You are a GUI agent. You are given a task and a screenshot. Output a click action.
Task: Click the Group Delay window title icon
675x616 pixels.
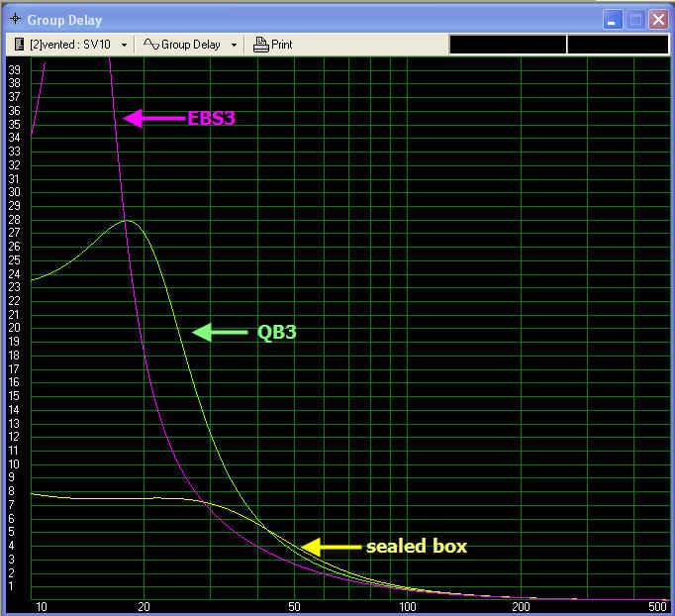(x=15, y=19)
